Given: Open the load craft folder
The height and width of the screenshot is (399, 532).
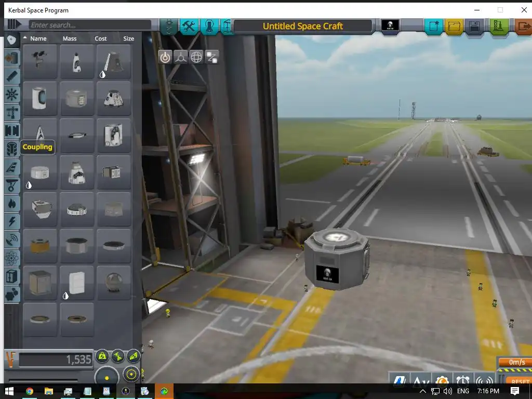Looking at the screenshot, I should point(454,26).
